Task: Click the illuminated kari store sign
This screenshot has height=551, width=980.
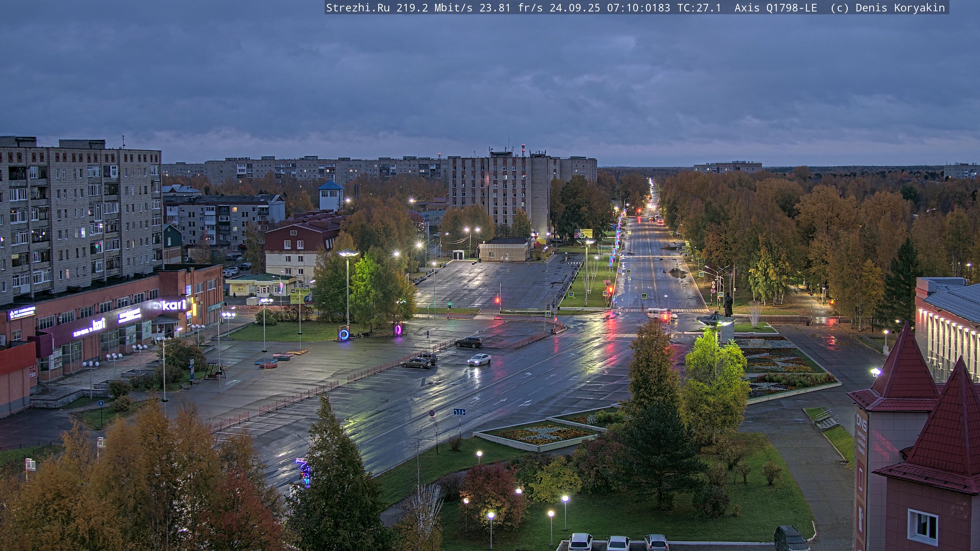Action: [174, 305]
